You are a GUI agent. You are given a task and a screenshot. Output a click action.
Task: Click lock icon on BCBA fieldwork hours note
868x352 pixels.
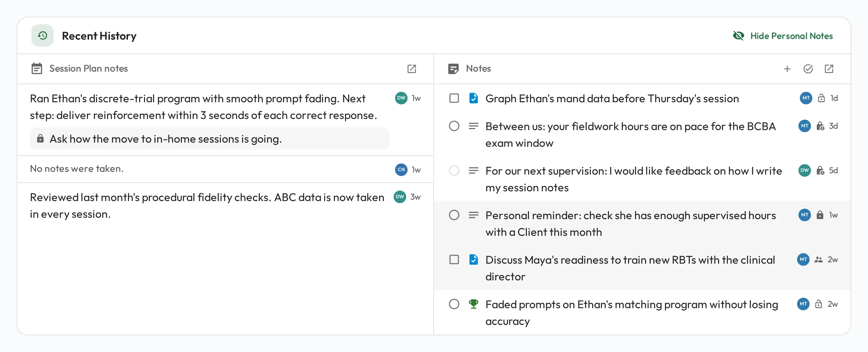pos(820,126)
